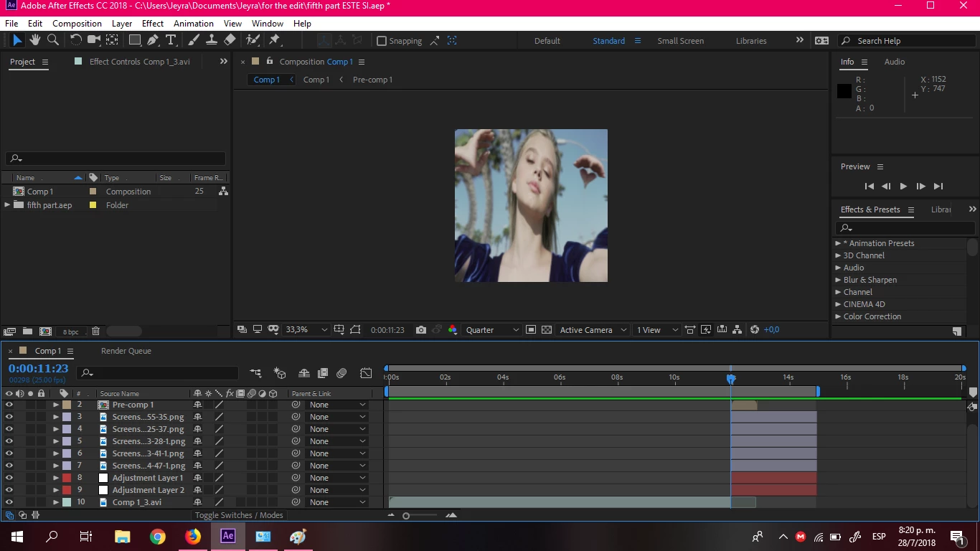Open Firefox from the taskbar
Screen dimensions: 980x551
pos(193,536)
